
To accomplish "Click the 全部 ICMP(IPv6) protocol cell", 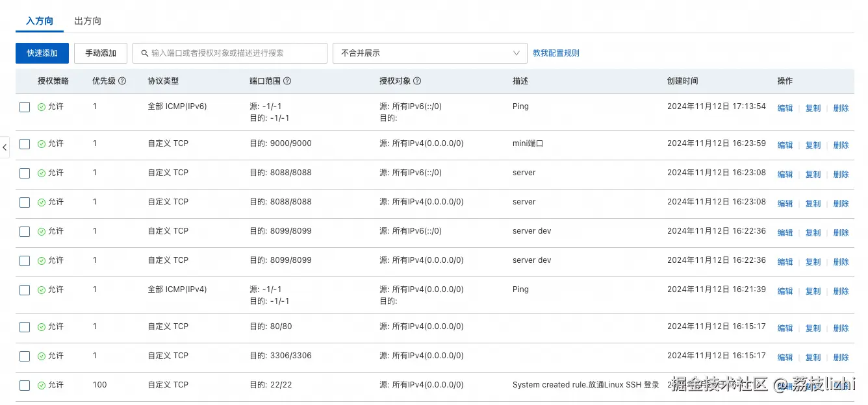I will 177,106.
